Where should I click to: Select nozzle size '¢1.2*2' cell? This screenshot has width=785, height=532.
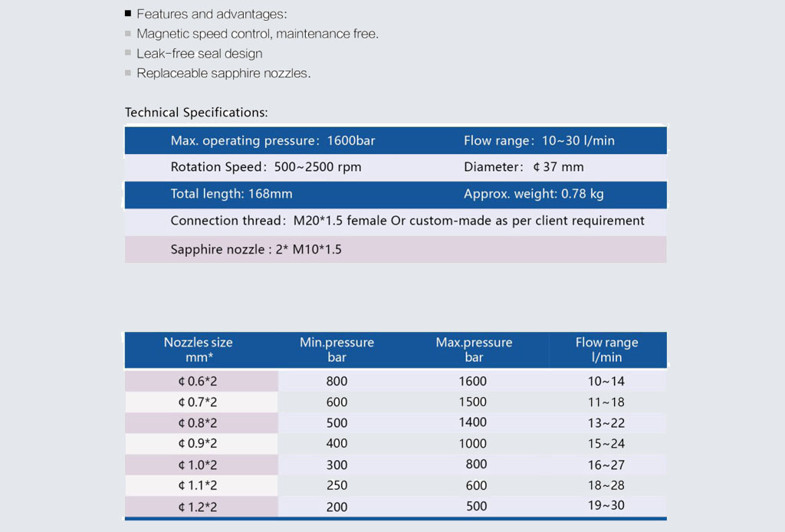coord(202,507)
